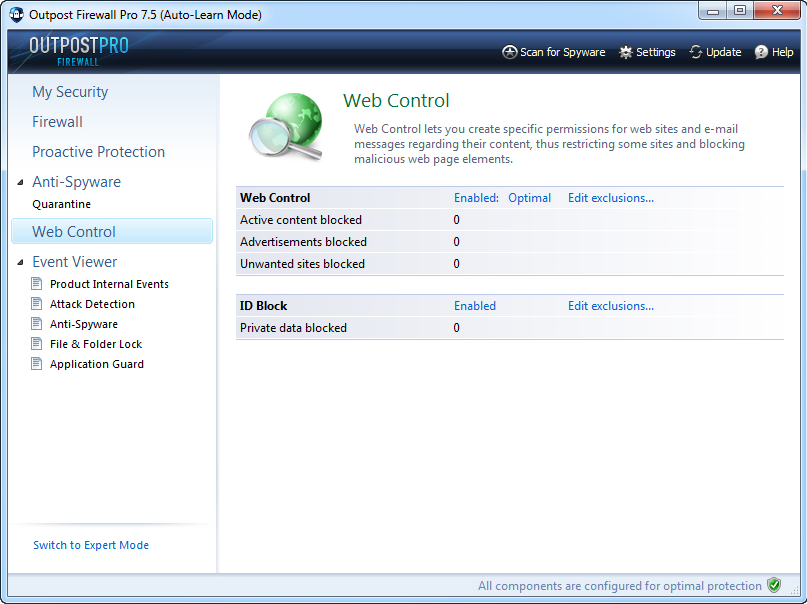Click the Application Guard log icon
This screenshot has height=604, width=807.
[37, 364]
